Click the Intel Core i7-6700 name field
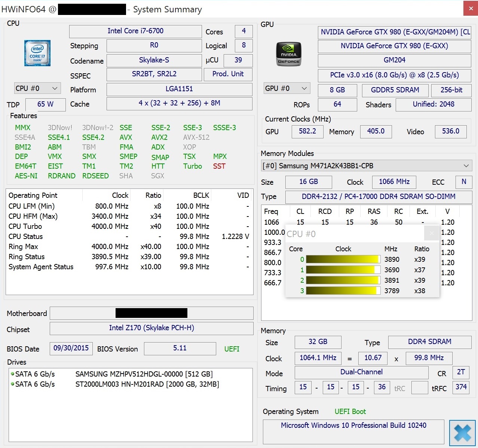Viewport: 478px width, 448px height. click(135, 31)
